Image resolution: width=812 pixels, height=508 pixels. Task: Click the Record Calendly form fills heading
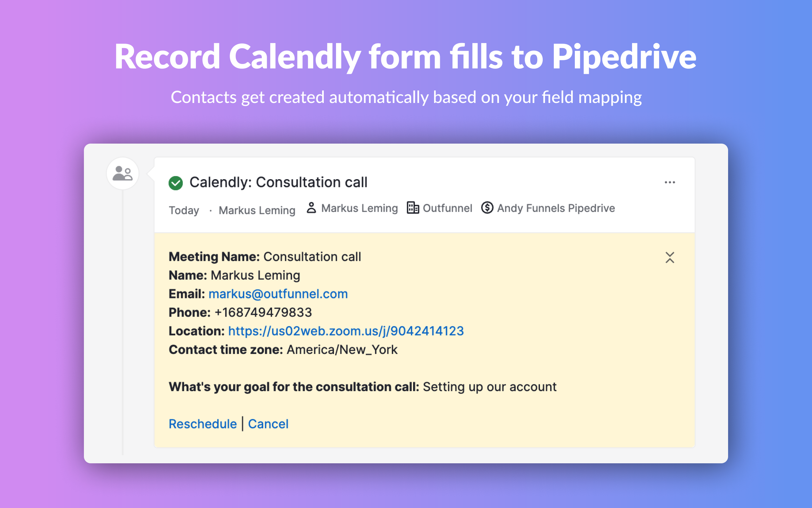(405, 57)
